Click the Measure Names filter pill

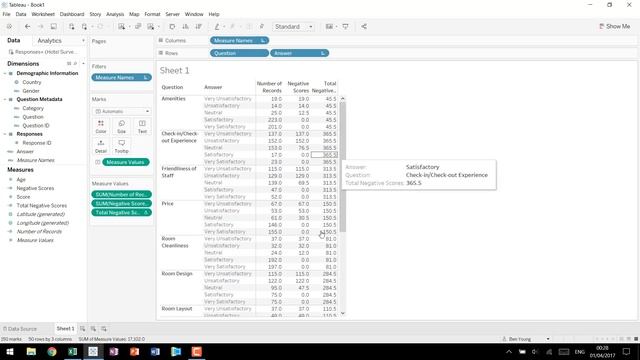tap(121, 78)
